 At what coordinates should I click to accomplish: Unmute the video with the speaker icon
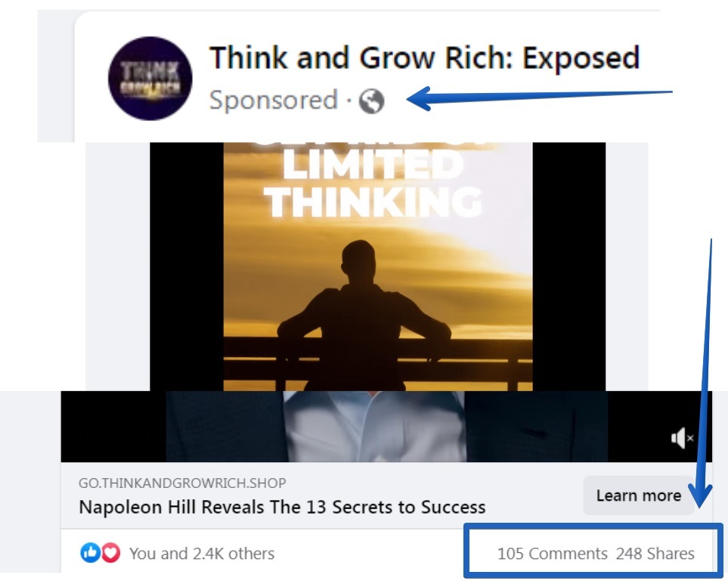point(682,438)
